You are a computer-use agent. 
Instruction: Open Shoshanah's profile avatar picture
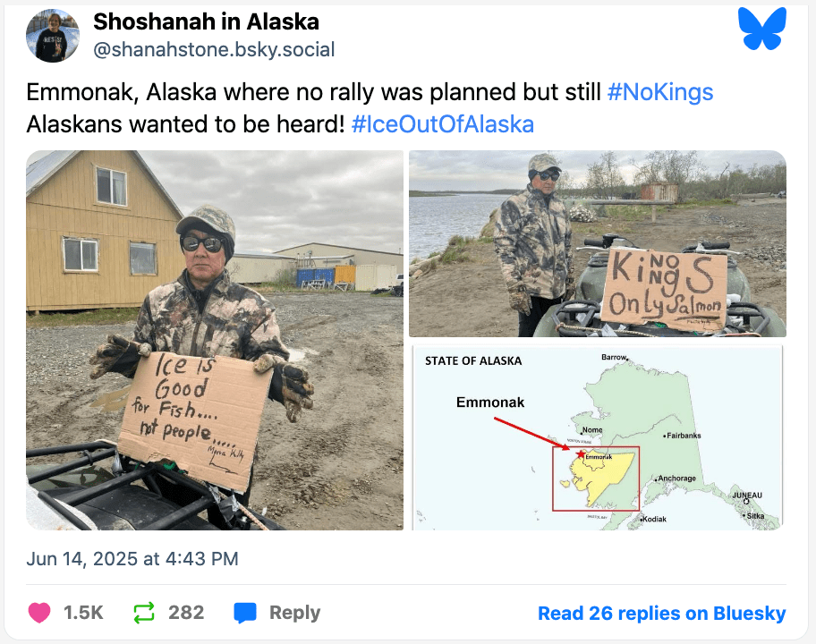point(52,36)
